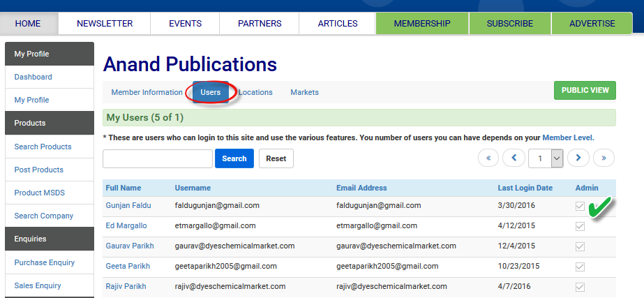The height and width of the screenshot is (298, 644).
Task: Go to previous page of users
Action: 514,158
